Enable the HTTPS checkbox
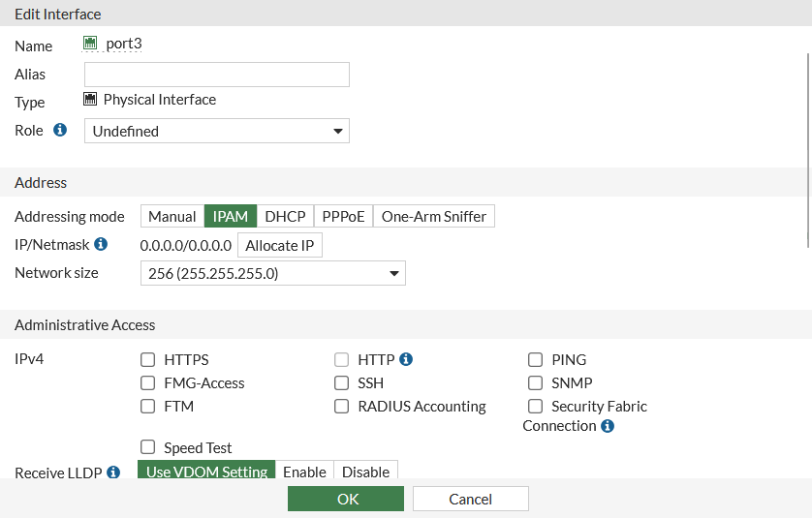 click(x=148, y=360)
